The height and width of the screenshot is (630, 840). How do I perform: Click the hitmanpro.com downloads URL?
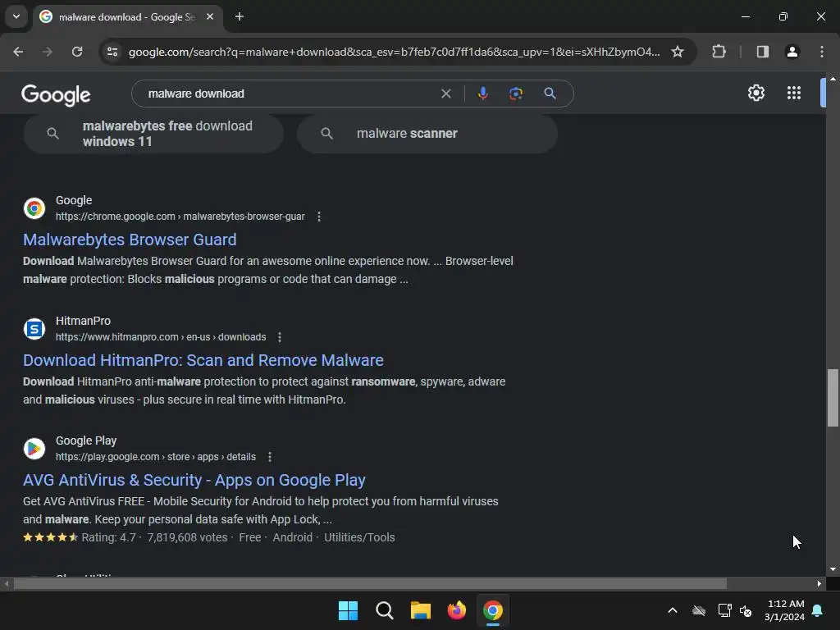point(161,337)
